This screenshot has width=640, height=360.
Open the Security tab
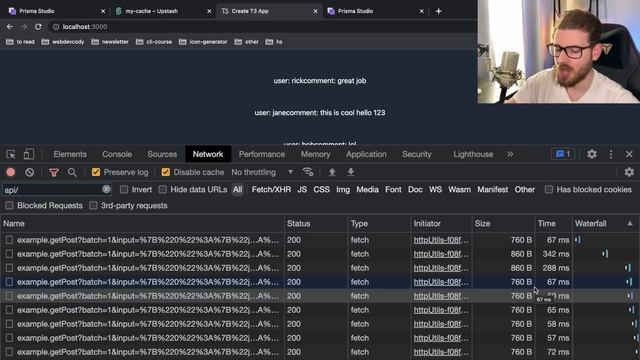[x=417, y=154]
